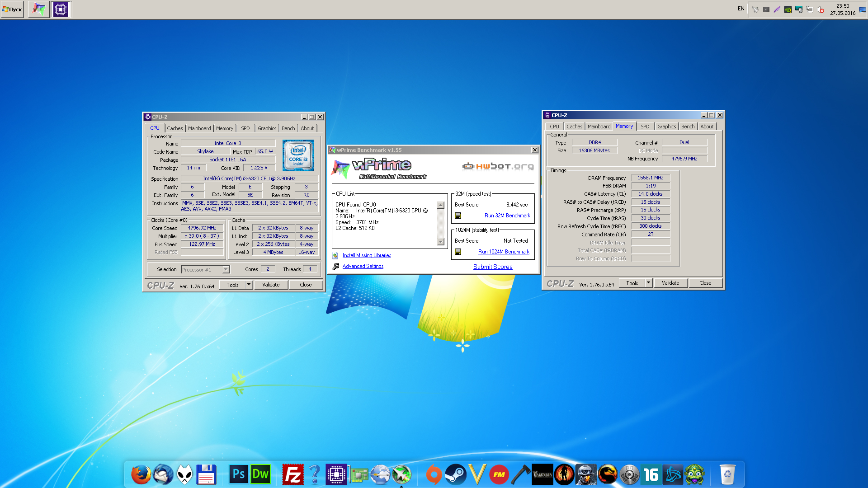The width and height of the screenshot is (868, 488).
Task: Open the Mortal Kombat dragon dock icon
Action: coord(608,474)
